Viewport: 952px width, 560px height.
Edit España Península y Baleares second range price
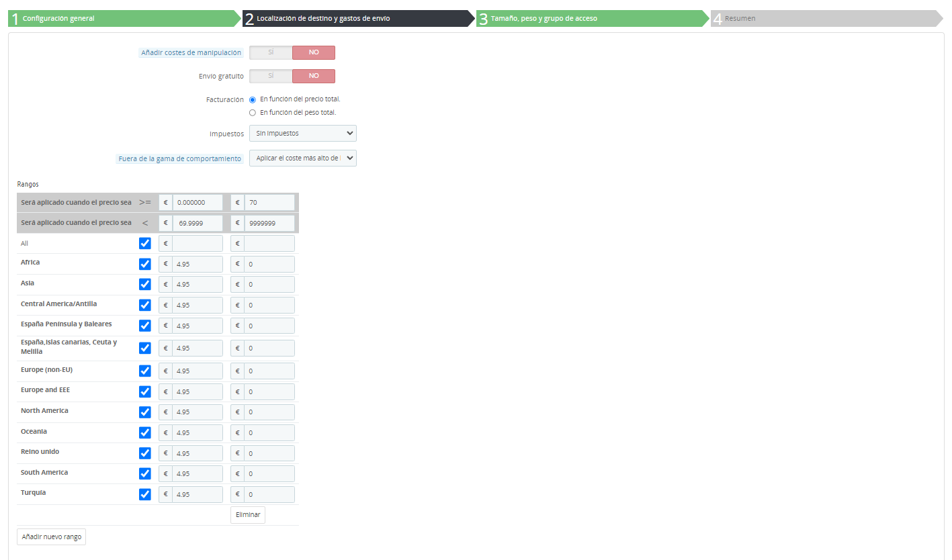(269, 326)
